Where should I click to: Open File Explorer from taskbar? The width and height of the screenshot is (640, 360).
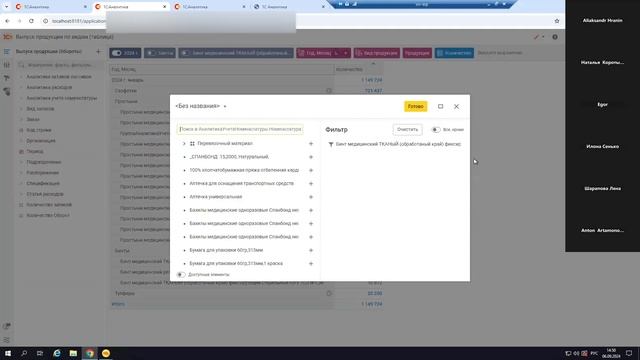click(73, 353)
